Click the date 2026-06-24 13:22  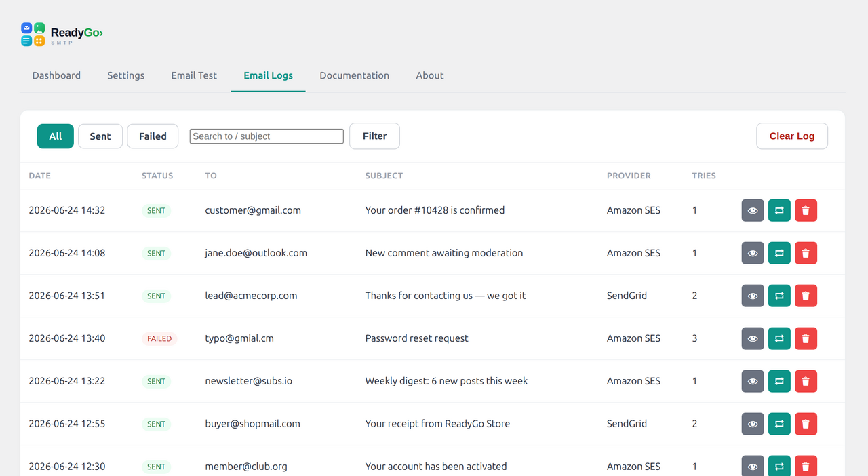click(x=66, y=381)
